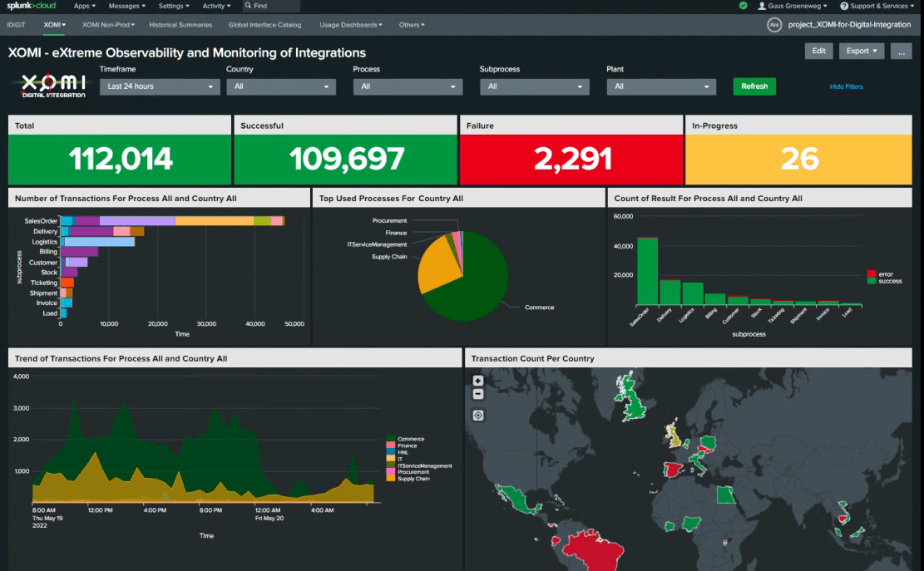
Task: Click the Failure 2,291 tile
Action: coord(571,150)
